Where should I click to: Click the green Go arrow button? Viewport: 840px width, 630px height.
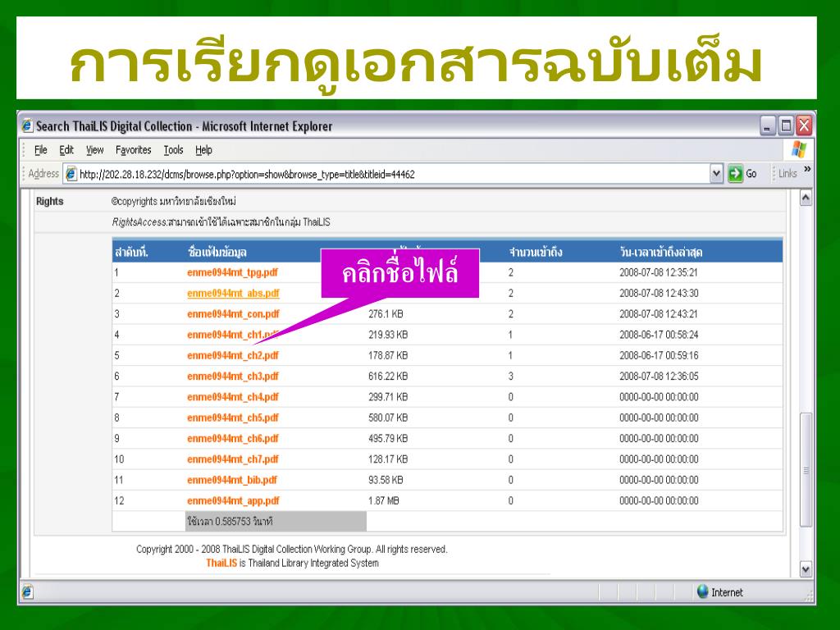[736, 174]
